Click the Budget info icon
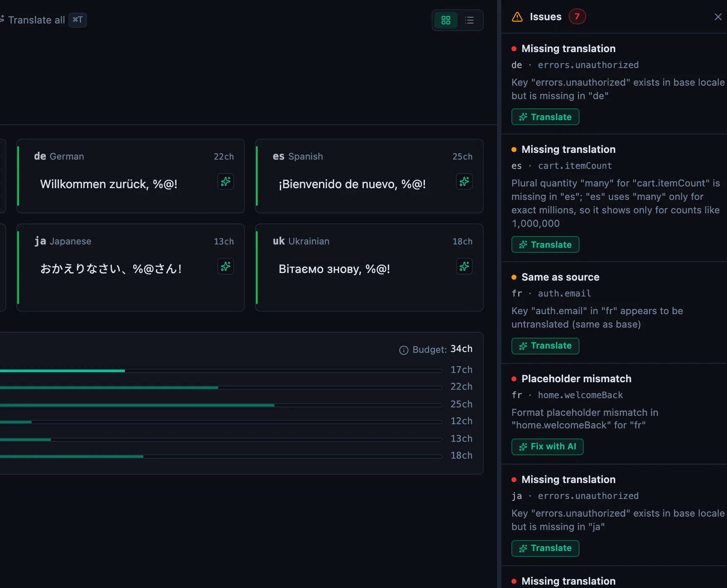Viewport: 727px width, 588px height. tap(403, 350)
